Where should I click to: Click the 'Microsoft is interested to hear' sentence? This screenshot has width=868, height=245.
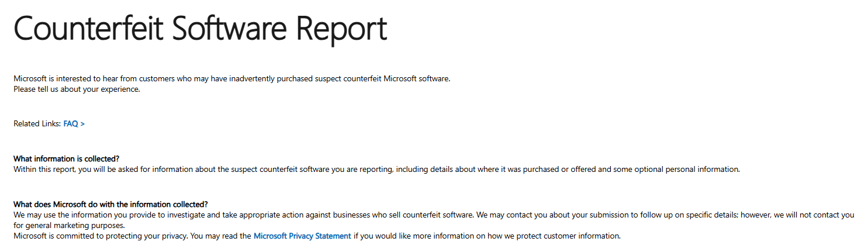click(x=232, y=79)
